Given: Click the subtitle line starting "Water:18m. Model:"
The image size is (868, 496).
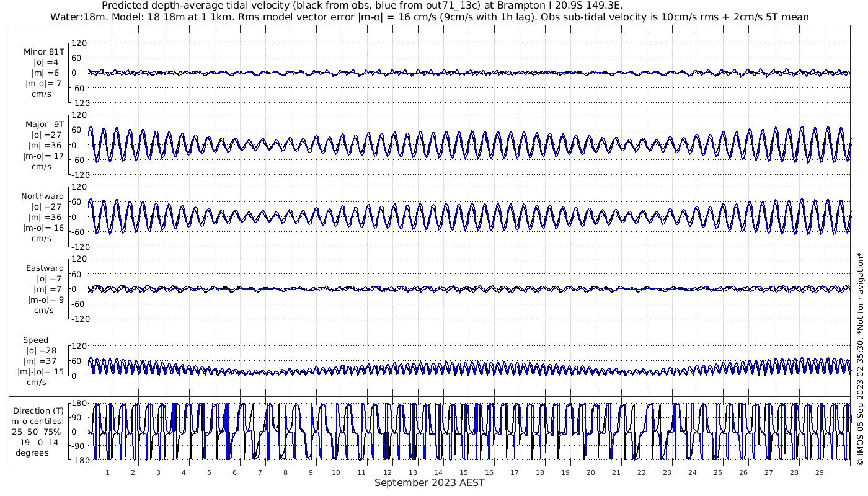Looking at the screenshot, I should point(430,17).
